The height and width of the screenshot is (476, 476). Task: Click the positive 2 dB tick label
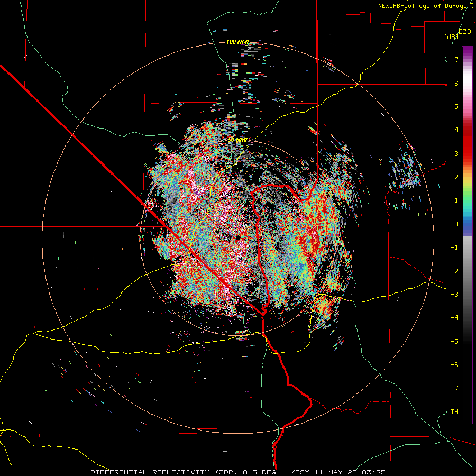(x=456, y=177)
